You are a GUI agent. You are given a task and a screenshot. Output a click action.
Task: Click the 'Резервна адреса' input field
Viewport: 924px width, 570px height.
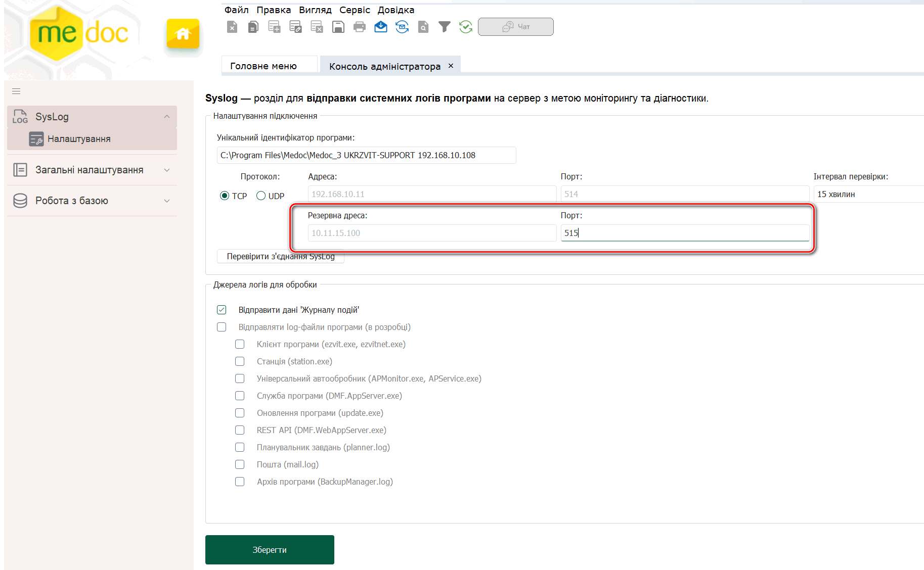pos(432,233)
